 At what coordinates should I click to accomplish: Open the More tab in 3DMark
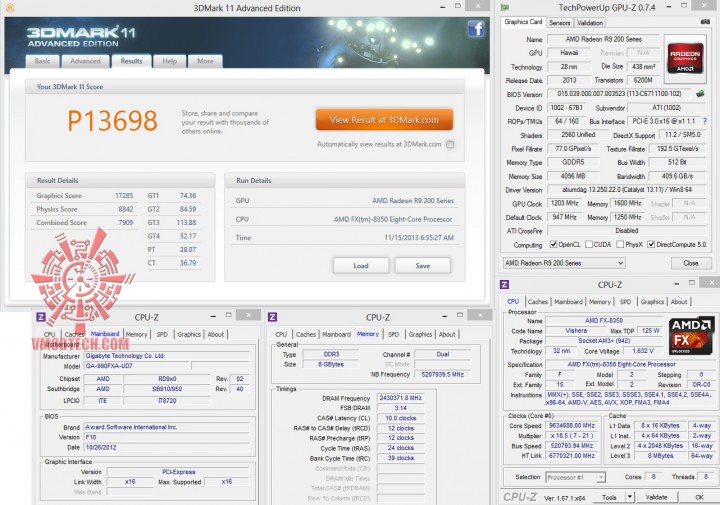point(205,61)
